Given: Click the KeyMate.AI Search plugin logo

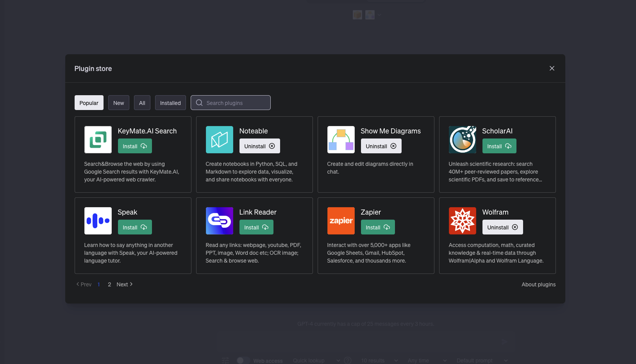Looking at the screenshot, I should [x=98, y=140].
